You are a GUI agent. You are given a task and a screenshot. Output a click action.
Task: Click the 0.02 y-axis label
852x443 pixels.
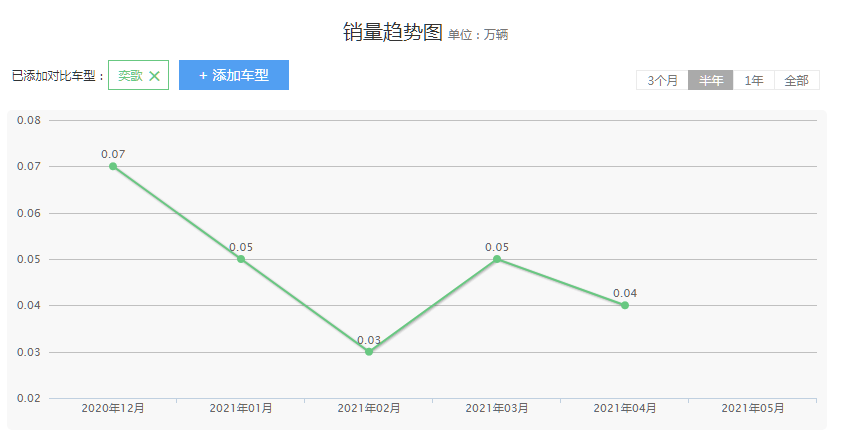click(29, 398)
